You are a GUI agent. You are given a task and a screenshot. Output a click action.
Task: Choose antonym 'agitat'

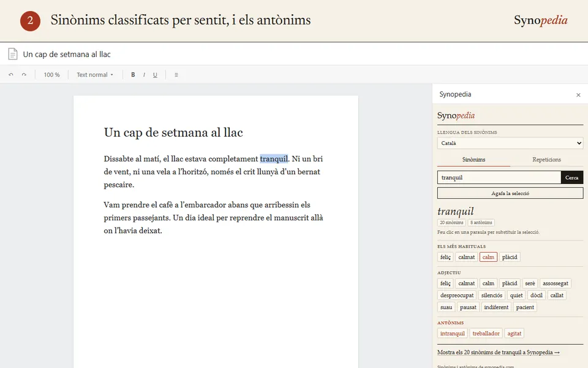pos(514,334)
